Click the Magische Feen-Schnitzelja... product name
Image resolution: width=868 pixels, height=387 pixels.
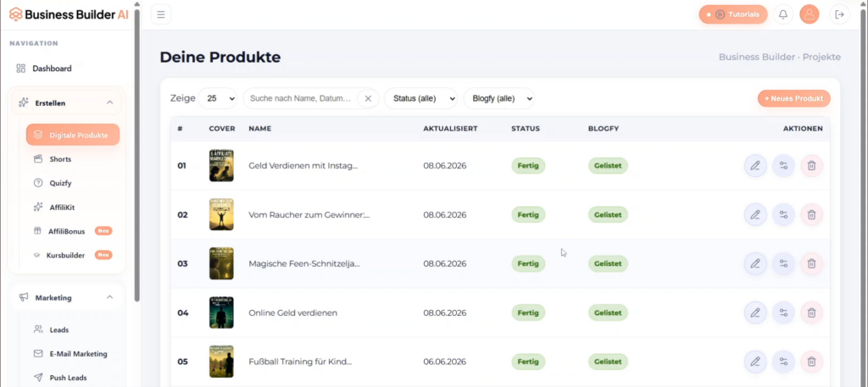coord(304,263)
